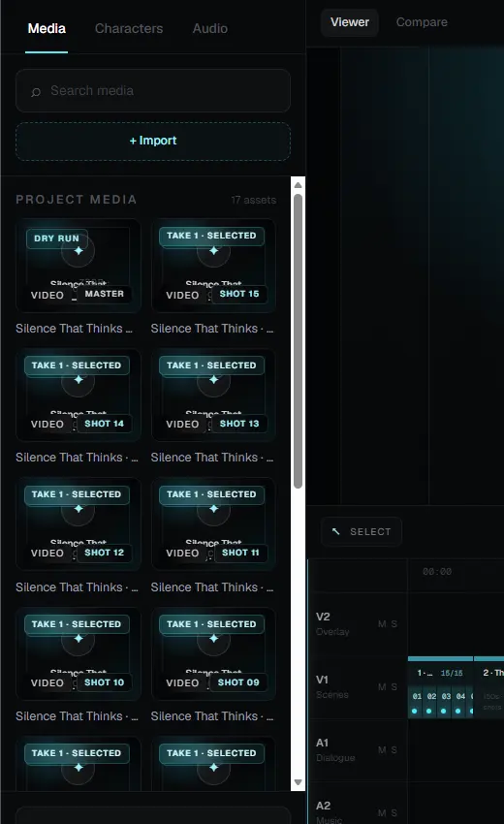Viewport: 504px width, 824px height.
Task: Click the 15/15 shot count on scene 1
Action: [452, 673]
